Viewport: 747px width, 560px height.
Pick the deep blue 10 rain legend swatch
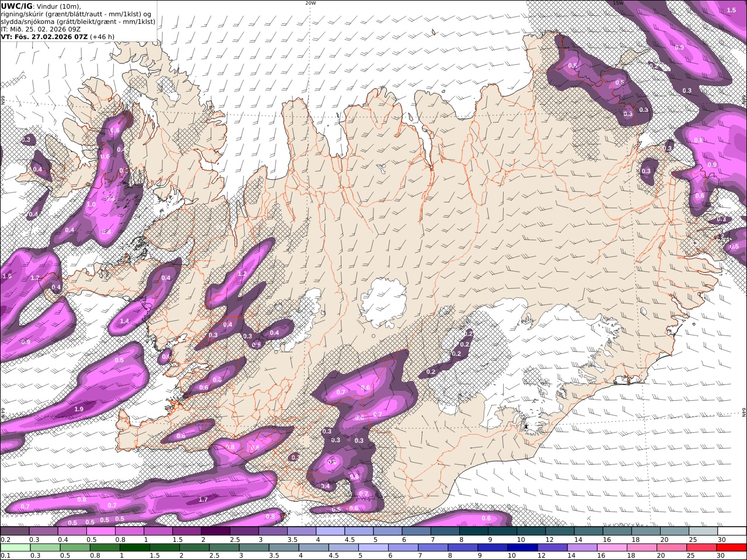coord(522,548)
